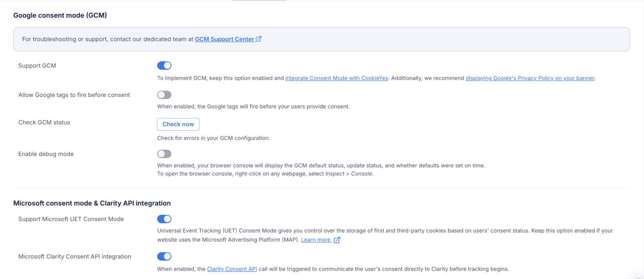Open the Learn more link about UET

click(316, 240)
